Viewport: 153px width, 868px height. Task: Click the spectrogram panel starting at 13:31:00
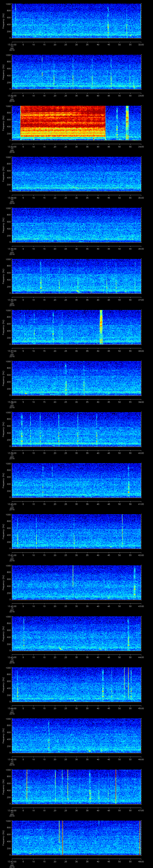76,21
